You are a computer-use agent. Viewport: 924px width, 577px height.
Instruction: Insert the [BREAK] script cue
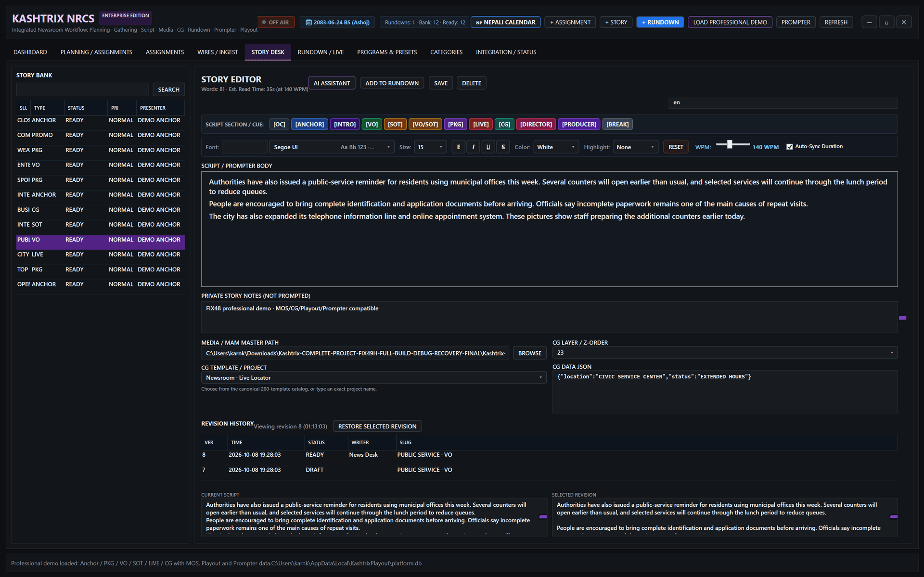[617, 125]
